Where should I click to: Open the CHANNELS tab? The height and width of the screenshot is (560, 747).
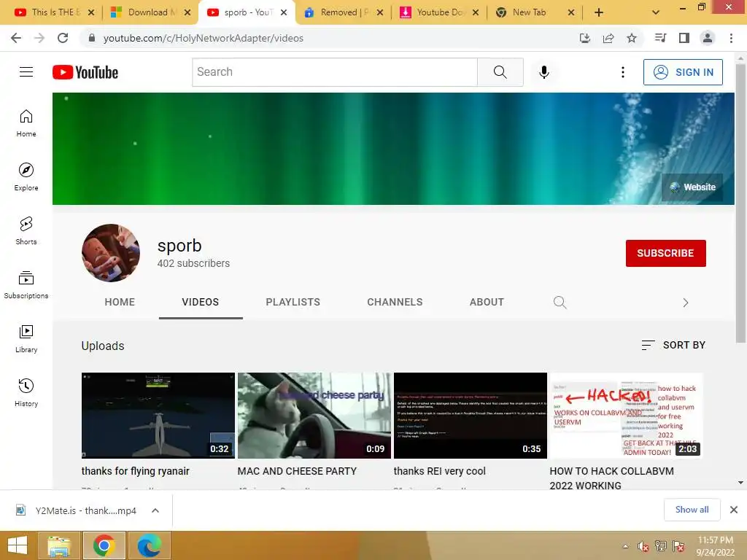(x=395, y=302)
